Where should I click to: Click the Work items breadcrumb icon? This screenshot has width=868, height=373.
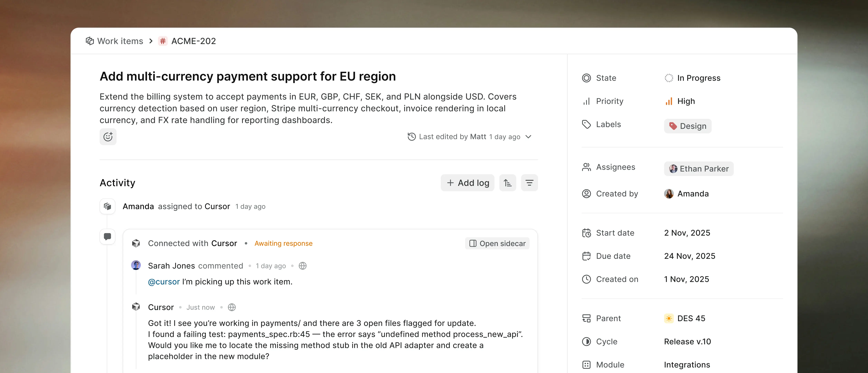click(90, 41)
